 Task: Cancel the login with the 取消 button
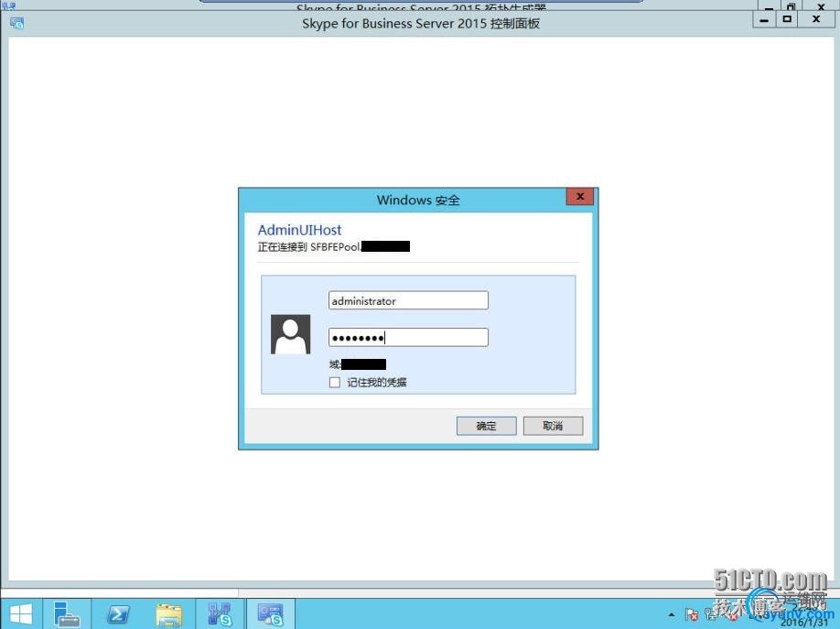click(x=553, y=426)
